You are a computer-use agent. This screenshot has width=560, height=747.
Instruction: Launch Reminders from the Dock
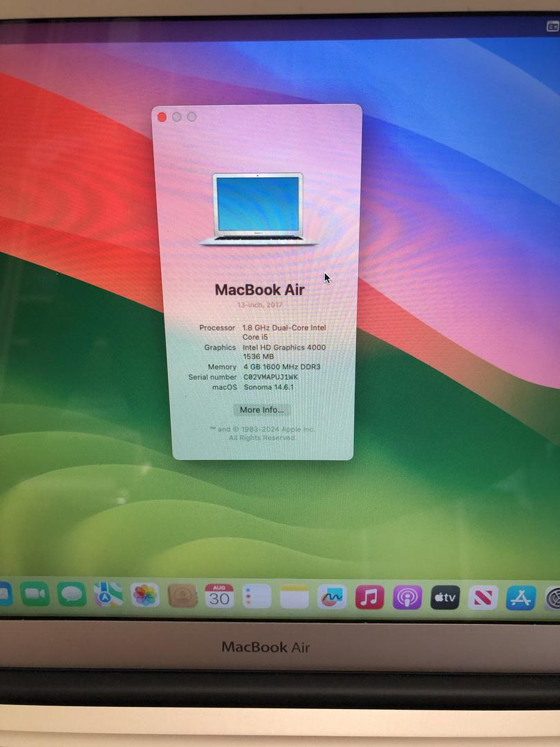pyautogui.click(x=256, y=596)
